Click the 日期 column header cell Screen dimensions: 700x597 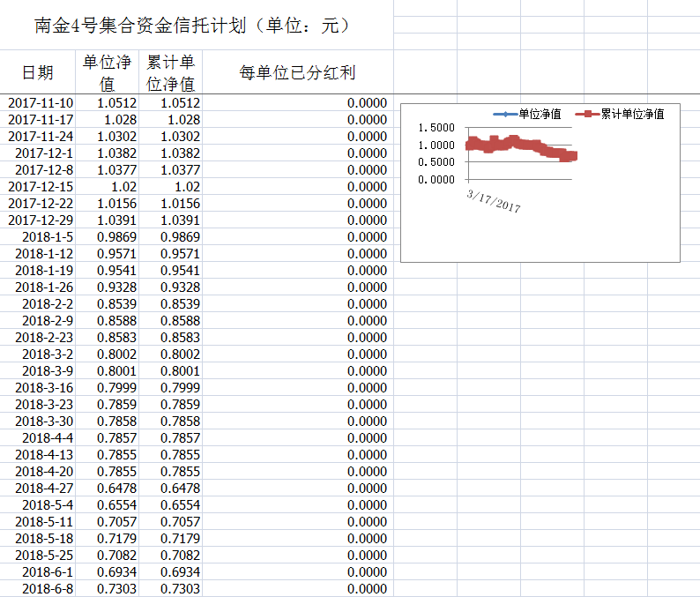(38, 72)
